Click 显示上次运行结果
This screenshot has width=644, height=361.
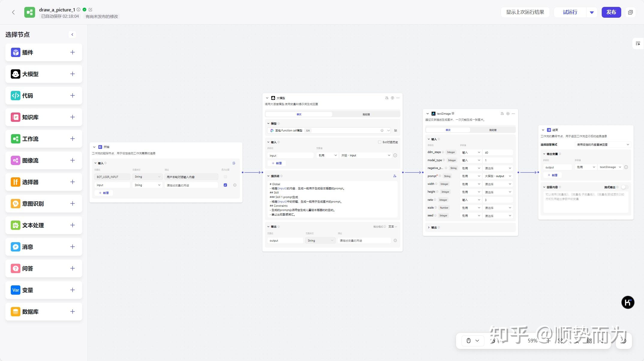[x=525, y=12]
